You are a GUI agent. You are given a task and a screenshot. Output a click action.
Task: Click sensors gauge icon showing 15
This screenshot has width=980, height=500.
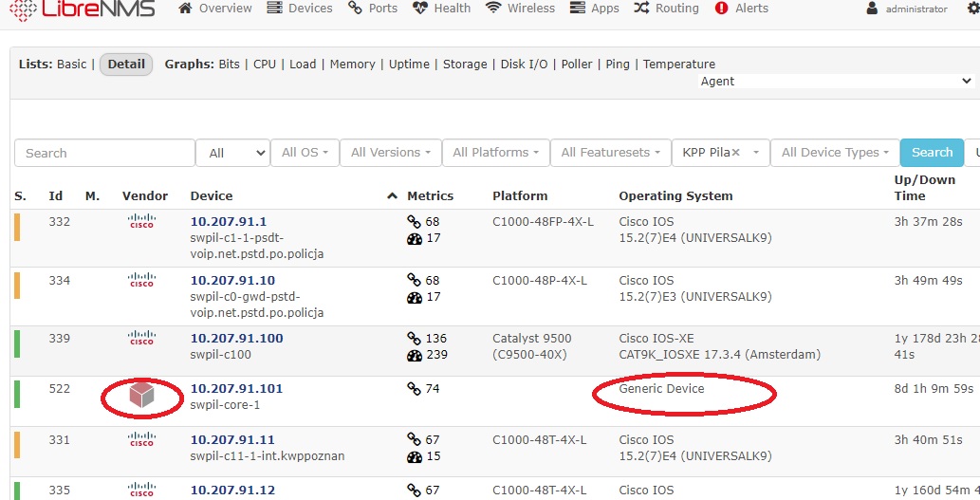click(x=415, y=456)
